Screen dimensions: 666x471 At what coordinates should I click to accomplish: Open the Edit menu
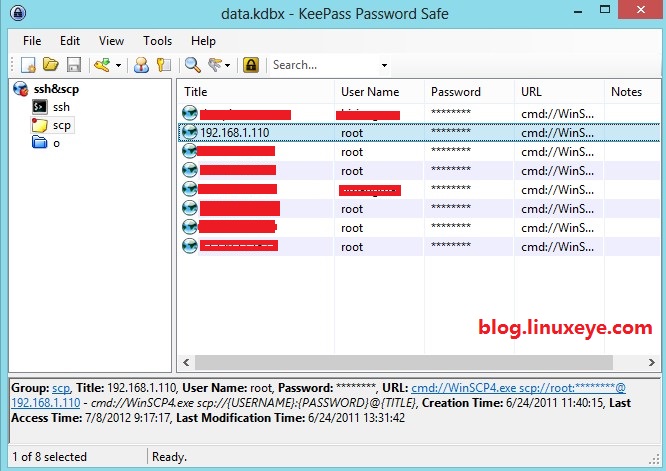(x=70, y=41)
